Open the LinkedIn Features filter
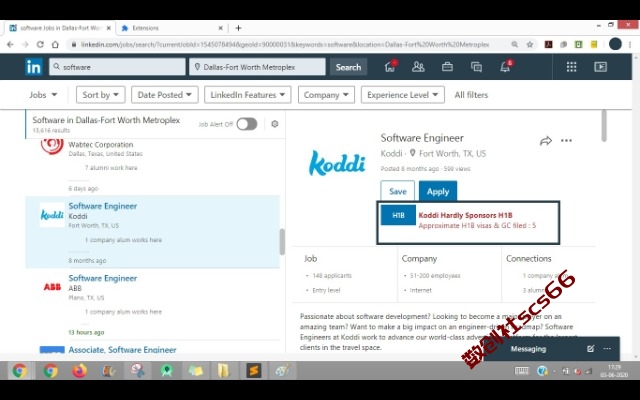Viewport: 640px width, 400px height. tap(247, 95)
